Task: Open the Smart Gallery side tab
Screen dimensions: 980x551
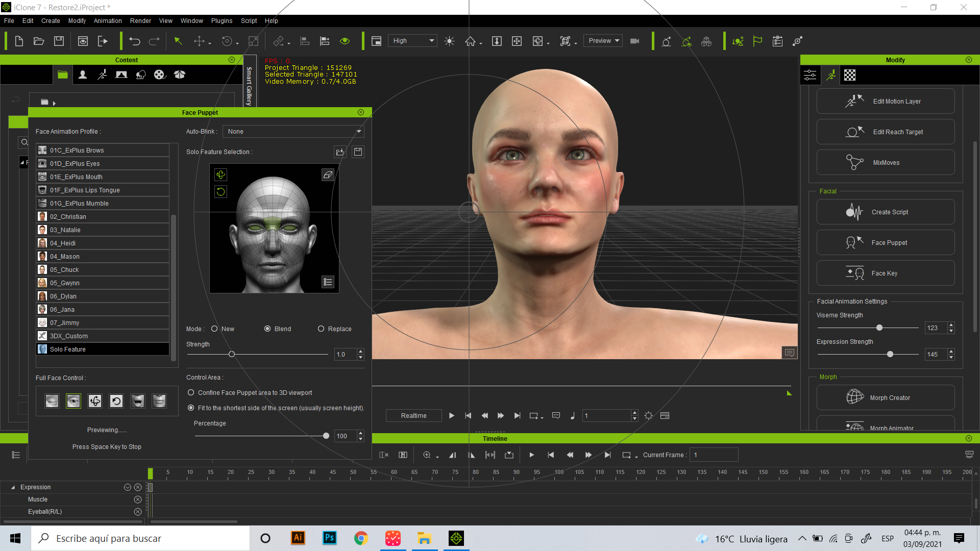Action: coord(249,86)
